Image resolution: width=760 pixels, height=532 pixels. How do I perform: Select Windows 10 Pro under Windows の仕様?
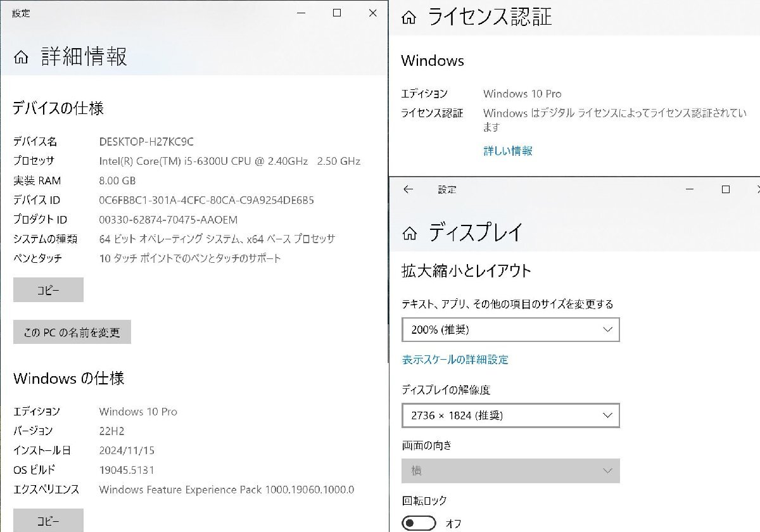pyautogui.click(x=138, y=412)
